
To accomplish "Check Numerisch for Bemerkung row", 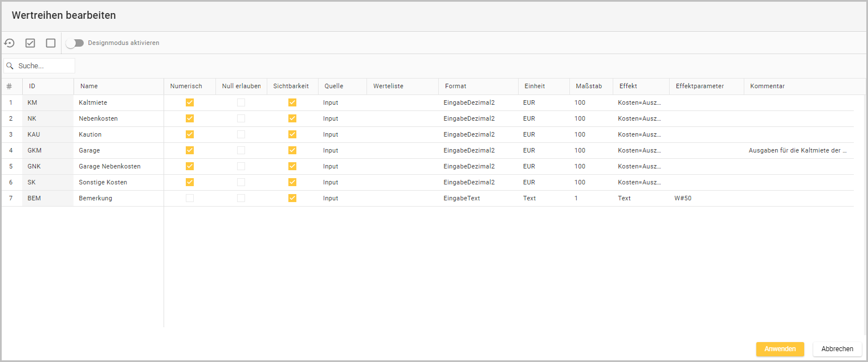I will pyautogui.click(x=190, y=199).
